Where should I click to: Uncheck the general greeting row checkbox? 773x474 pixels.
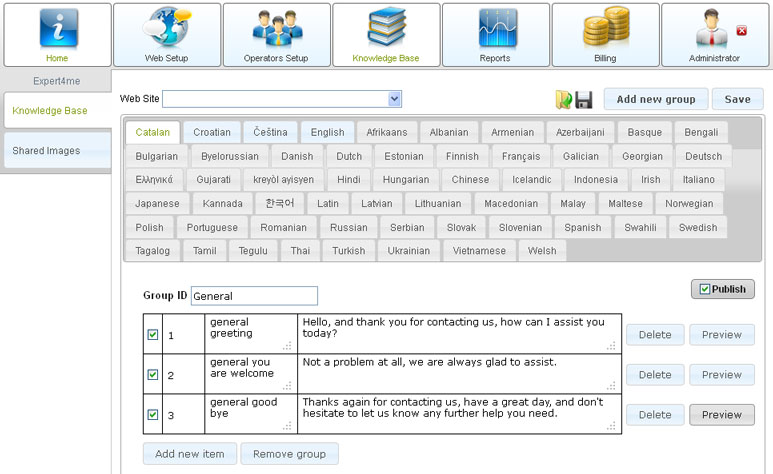coord(153,334)
